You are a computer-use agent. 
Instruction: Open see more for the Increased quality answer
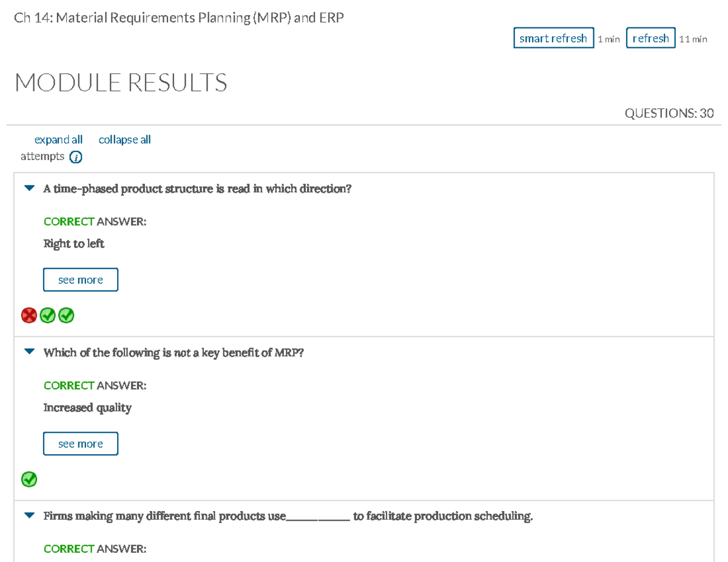tap(80, 443)
